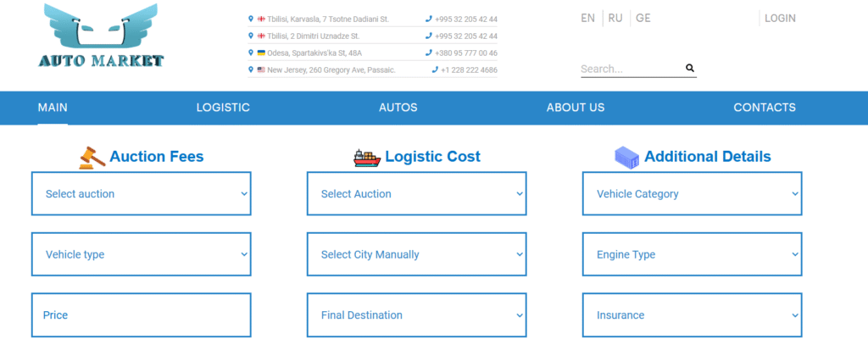Click the location pin for the Odesa address
This screenshot has width=868, height=356.
click(251, 53)
